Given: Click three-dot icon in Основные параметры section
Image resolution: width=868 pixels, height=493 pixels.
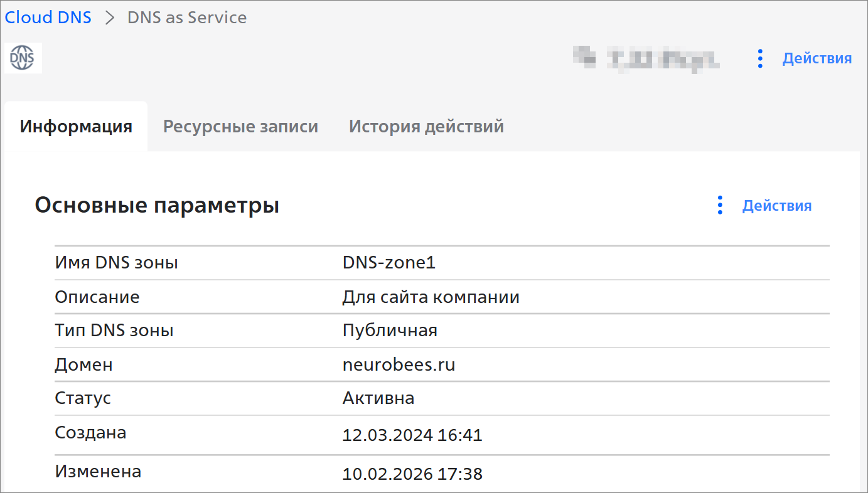Looking at the screenshot, I should [720, 205].
